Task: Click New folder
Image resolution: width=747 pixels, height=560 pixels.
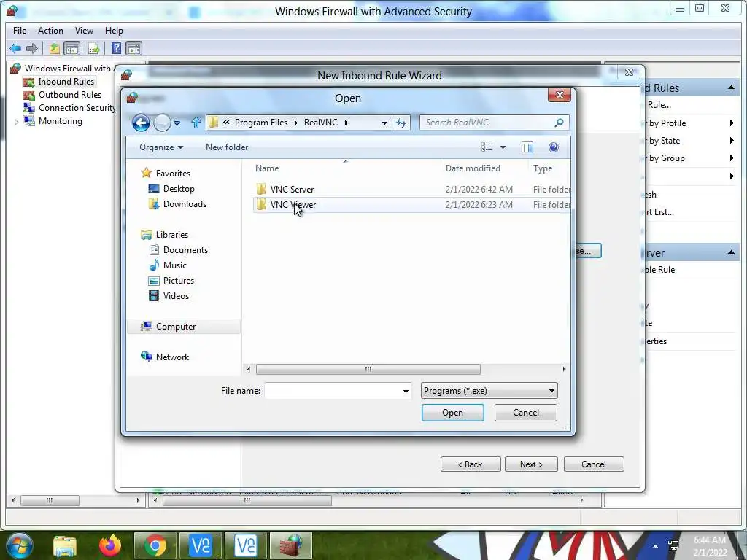Action: (x=227, y=147)
